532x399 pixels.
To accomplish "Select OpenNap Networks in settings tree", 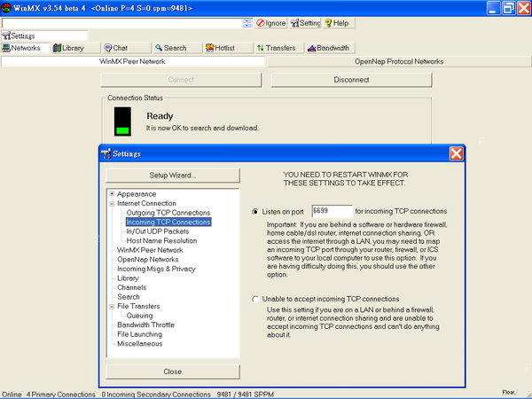I will pyautogui.click(x=147, y=260).
